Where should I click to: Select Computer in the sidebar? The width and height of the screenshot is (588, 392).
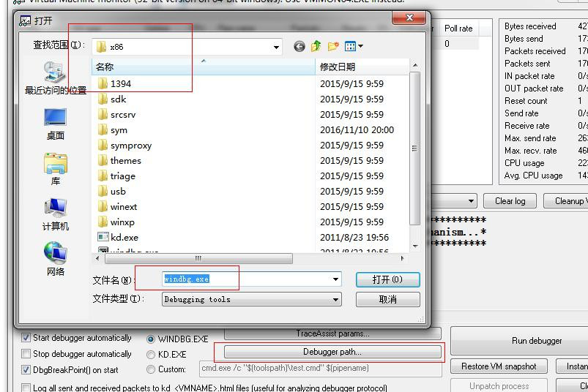(55, 214)
